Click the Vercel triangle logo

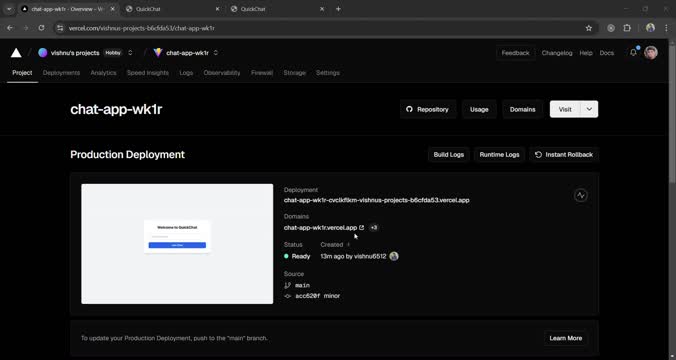tap(16, 53)
